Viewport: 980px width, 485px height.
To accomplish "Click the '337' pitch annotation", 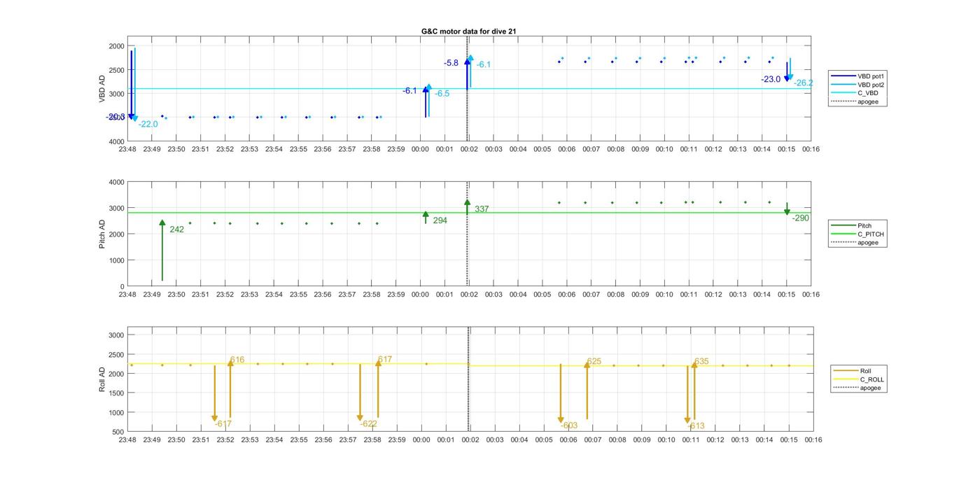I will tap(482, 209).
